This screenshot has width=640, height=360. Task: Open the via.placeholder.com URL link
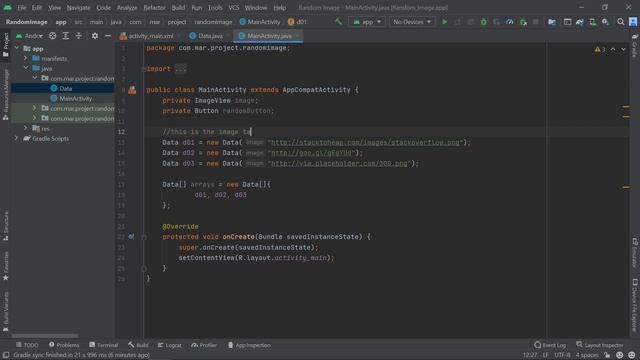(x=339, y=163)
